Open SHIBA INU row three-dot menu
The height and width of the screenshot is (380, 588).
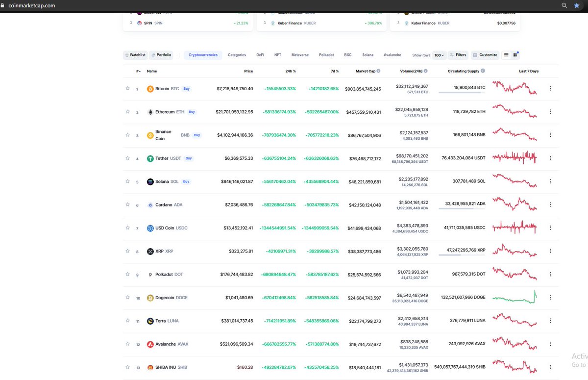[x=550, y=367]
